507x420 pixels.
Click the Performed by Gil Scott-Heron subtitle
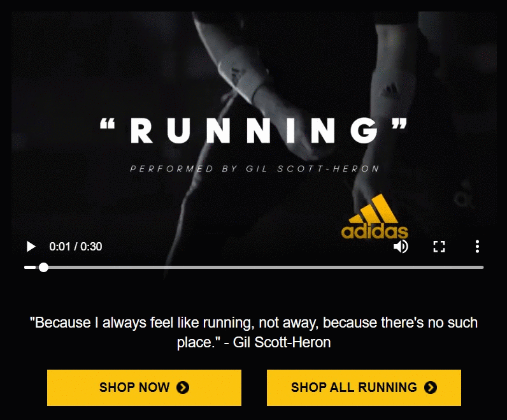[255, 169]
